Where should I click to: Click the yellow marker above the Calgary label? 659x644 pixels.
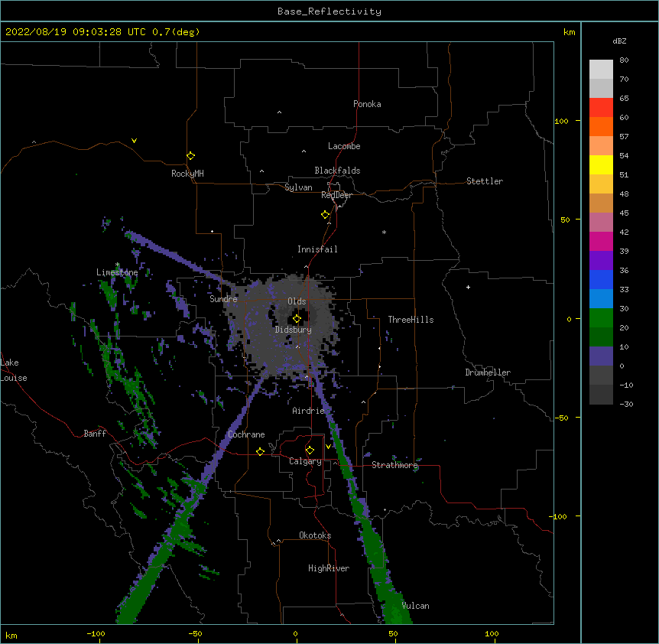(x=310, y=450)
